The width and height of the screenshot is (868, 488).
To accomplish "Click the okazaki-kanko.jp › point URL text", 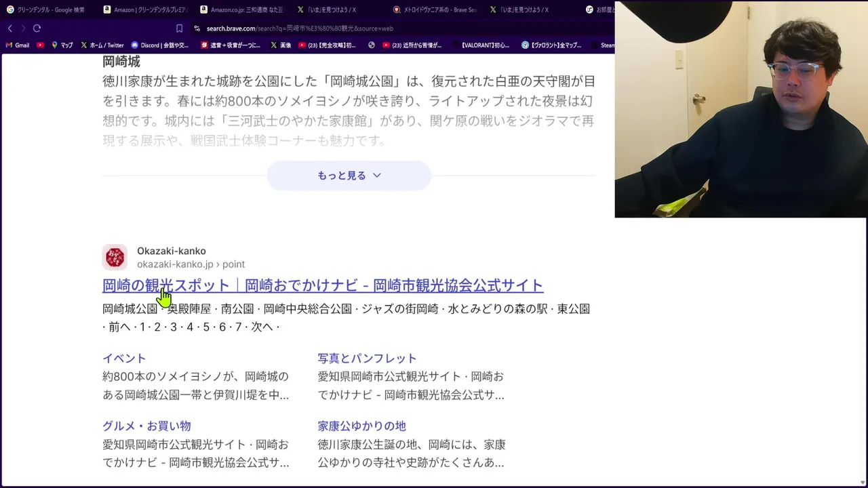I will pos(191,264).
